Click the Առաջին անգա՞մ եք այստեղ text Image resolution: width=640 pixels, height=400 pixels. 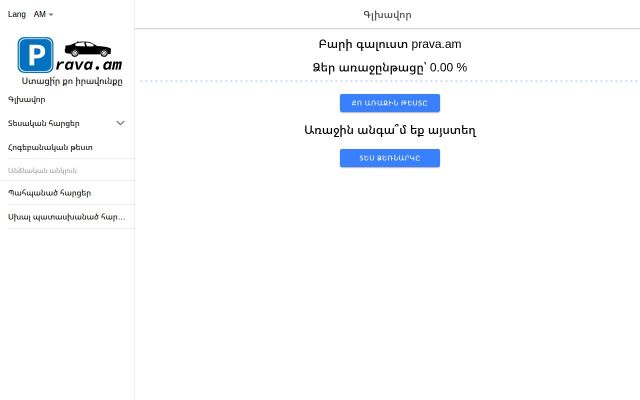pyautogui.click(x=390, y=130)
